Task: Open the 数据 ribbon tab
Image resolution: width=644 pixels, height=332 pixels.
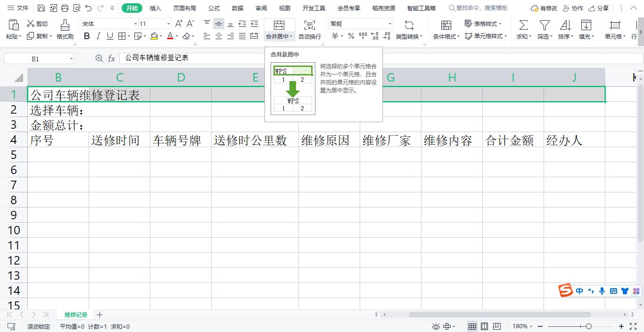Action: pos(238,8)
